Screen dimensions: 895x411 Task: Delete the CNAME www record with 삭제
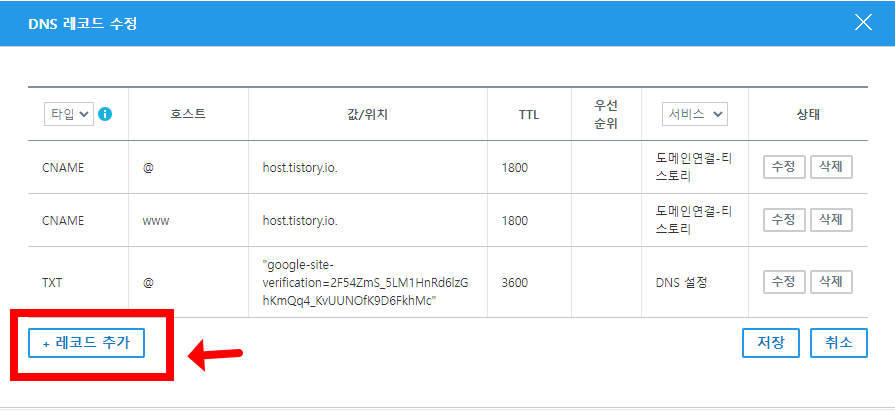click(832, 220)
